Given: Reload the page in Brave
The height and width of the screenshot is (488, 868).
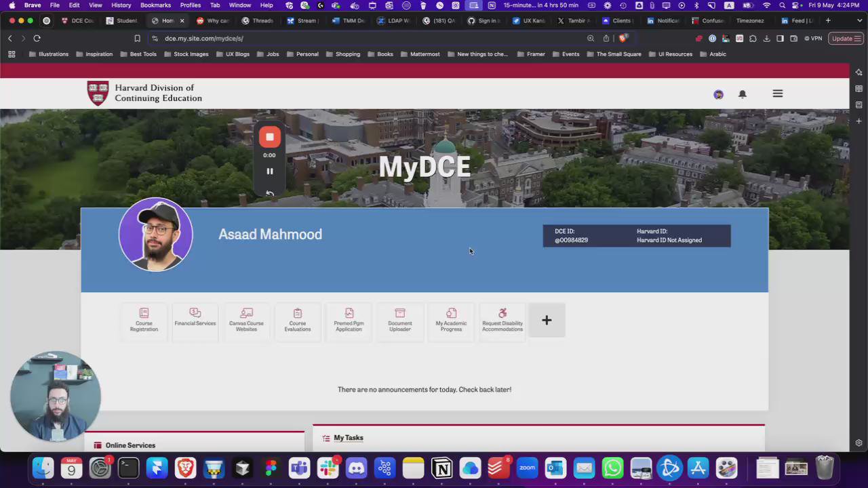Looking at the screenshot, I should pyautogui.click(x=37, y=39).
